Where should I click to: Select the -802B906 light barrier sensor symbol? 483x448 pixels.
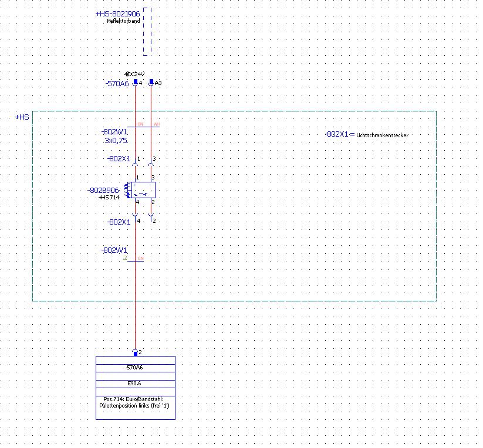(x=142, y=191)
